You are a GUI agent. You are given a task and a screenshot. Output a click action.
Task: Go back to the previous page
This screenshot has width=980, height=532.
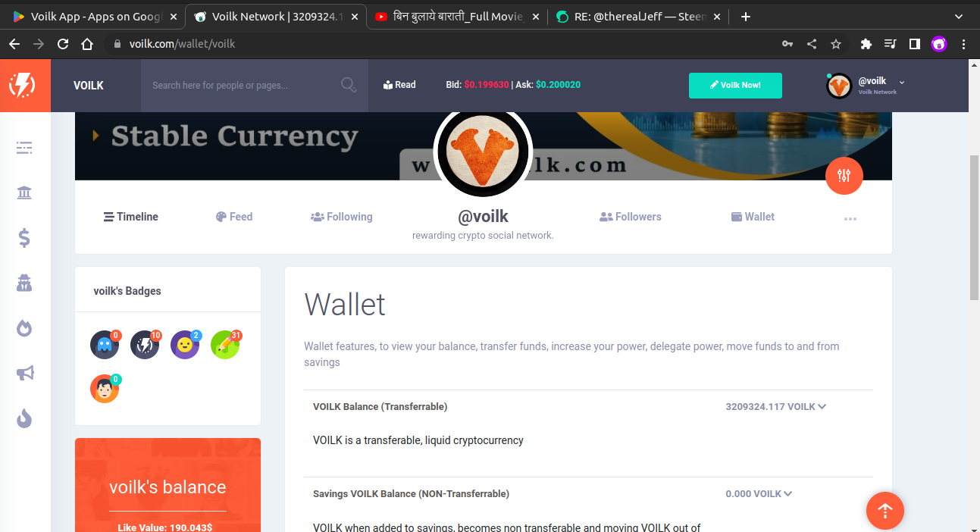pos(14,44)
